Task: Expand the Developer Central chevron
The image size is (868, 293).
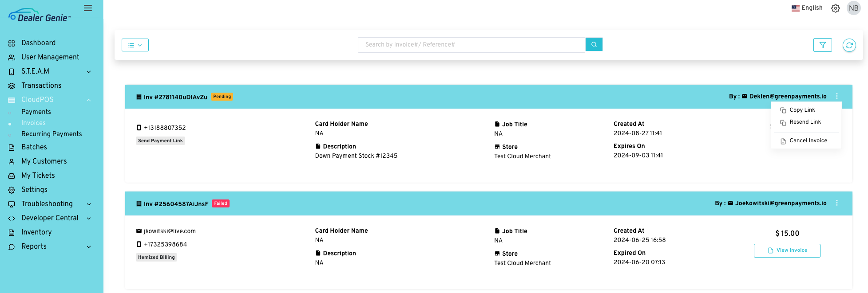Action: point(89,218)
